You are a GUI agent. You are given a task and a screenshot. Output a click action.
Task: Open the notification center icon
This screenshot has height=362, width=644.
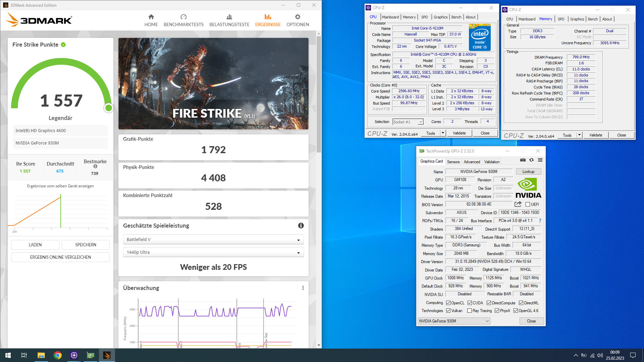click(x=633, y=355)
